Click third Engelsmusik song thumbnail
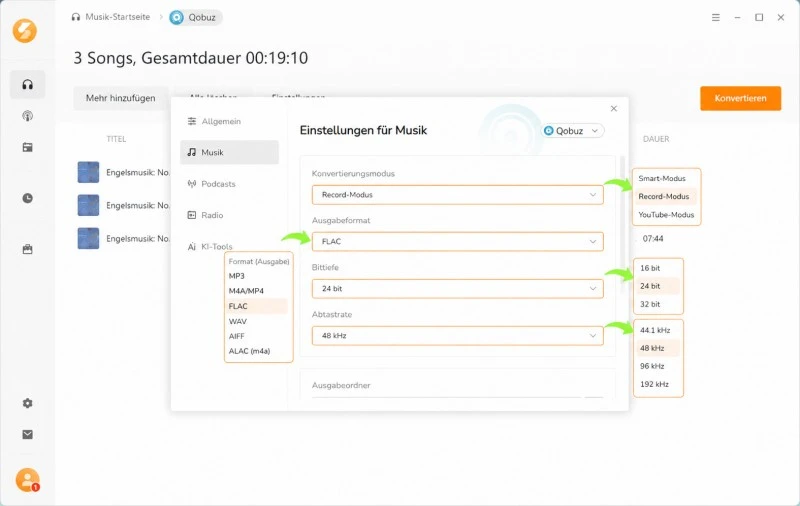Image resolution: width=800 pixels, height=506 pixels. pos(88,238)
